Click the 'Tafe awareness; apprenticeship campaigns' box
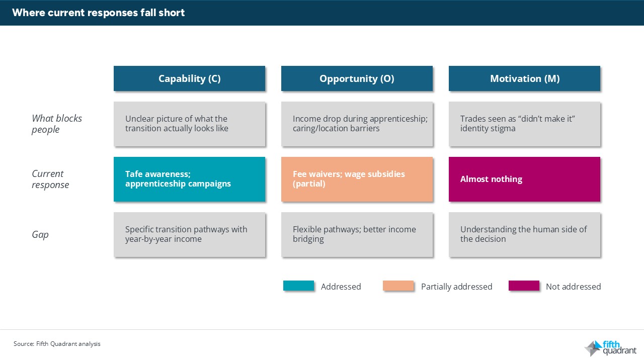Screen dimensions: 644x362 (x=189, y=179)
